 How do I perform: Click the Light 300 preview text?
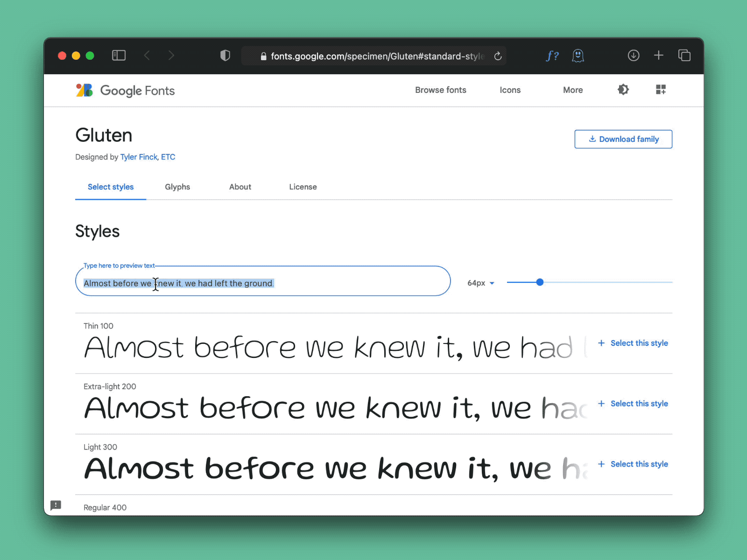point(335,468)
